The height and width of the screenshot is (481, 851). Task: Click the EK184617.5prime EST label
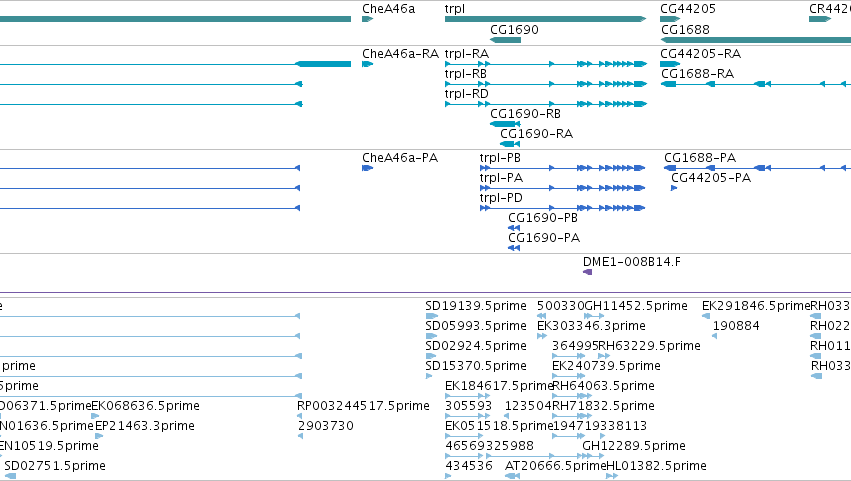(x=498, y=387)
